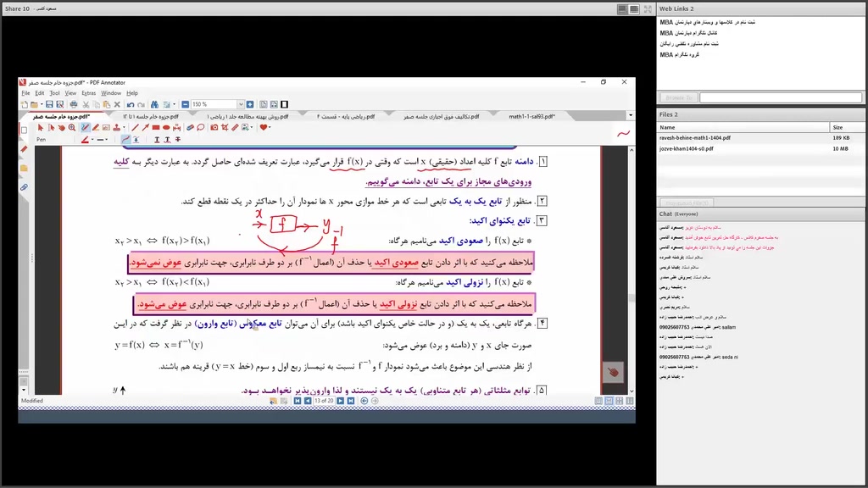The height and width of the screenshot is (488, 868).
Task: Select the Eraser tool
Action: point(190,127)
